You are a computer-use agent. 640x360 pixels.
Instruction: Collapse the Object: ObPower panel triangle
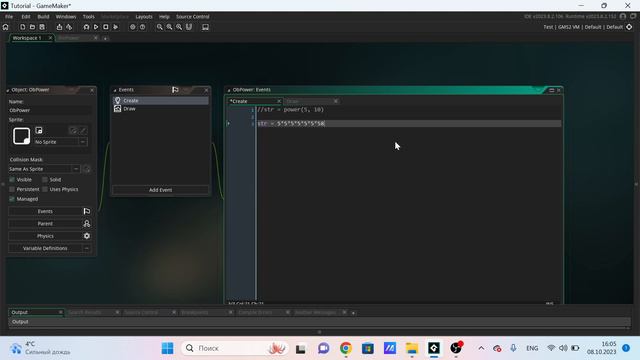tap(8, 90)
